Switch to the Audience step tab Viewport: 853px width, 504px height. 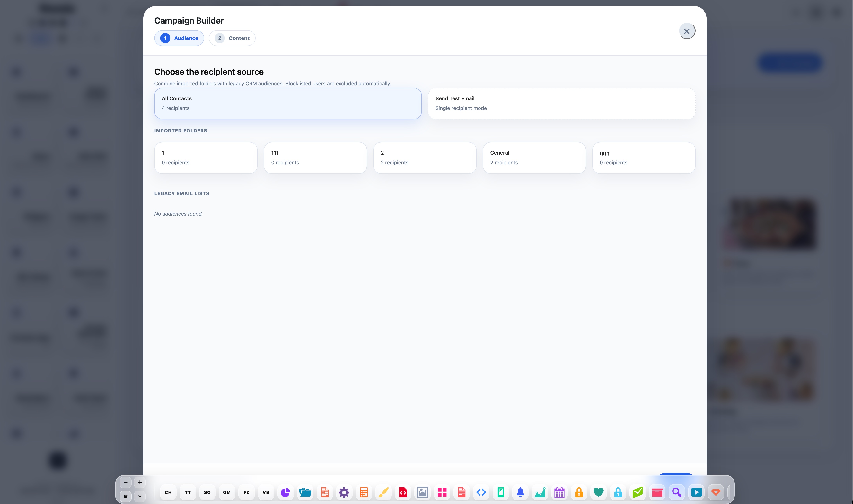(179, 38)
